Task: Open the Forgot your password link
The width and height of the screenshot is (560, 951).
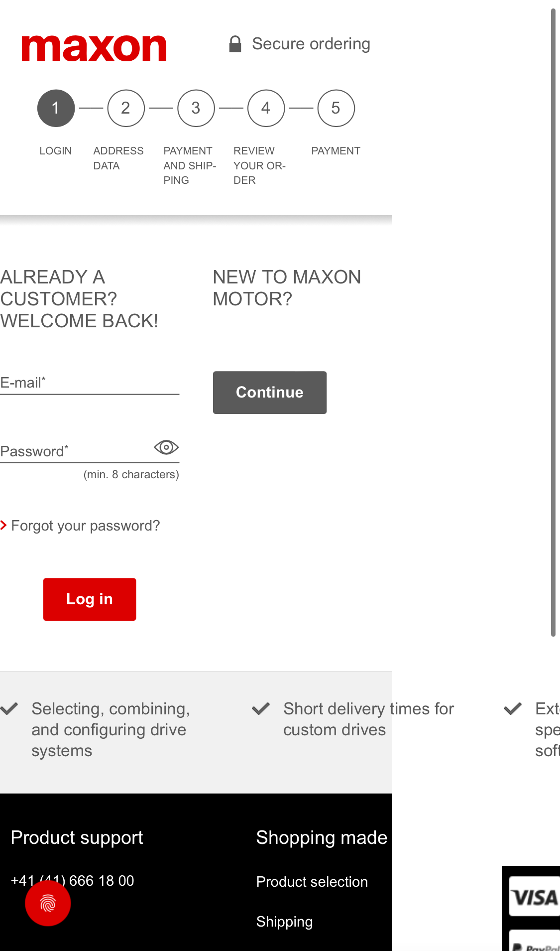Action: (x=85, y=526)
